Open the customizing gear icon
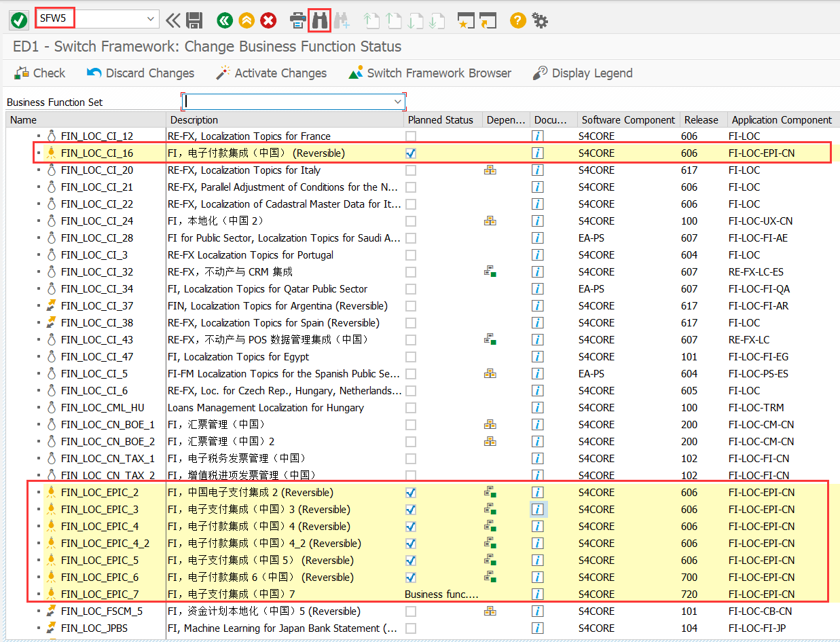This screenshot has height=642, width=840. pyautogui.click(x=539, y=20)
